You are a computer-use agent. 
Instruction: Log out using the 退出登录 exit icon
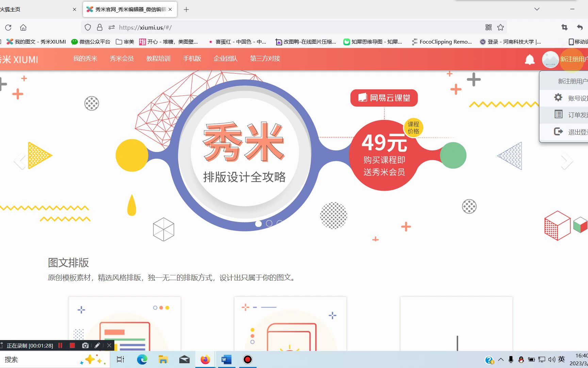click(558, 132)
